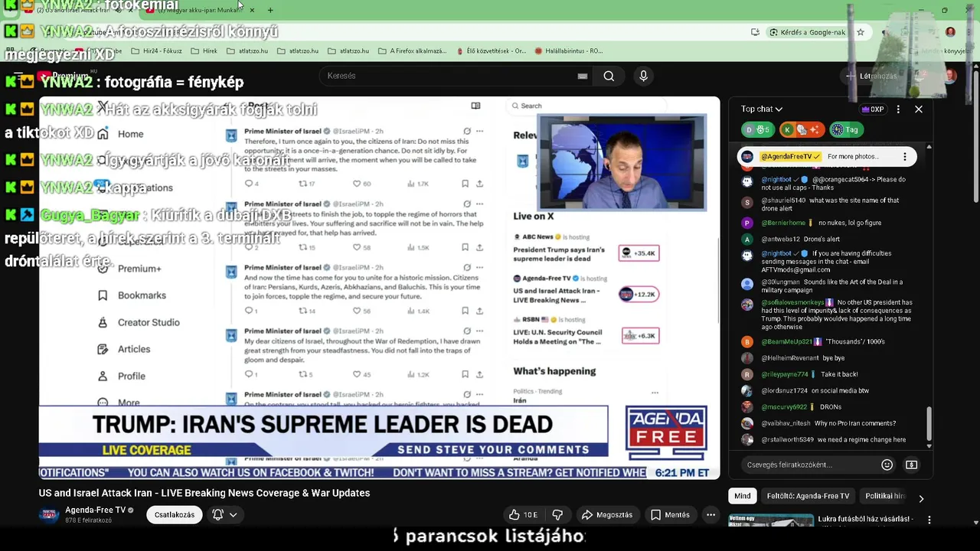Open the emoji picker in chat
The height and width of the screenshot is (551, 980).
[887, 465]
